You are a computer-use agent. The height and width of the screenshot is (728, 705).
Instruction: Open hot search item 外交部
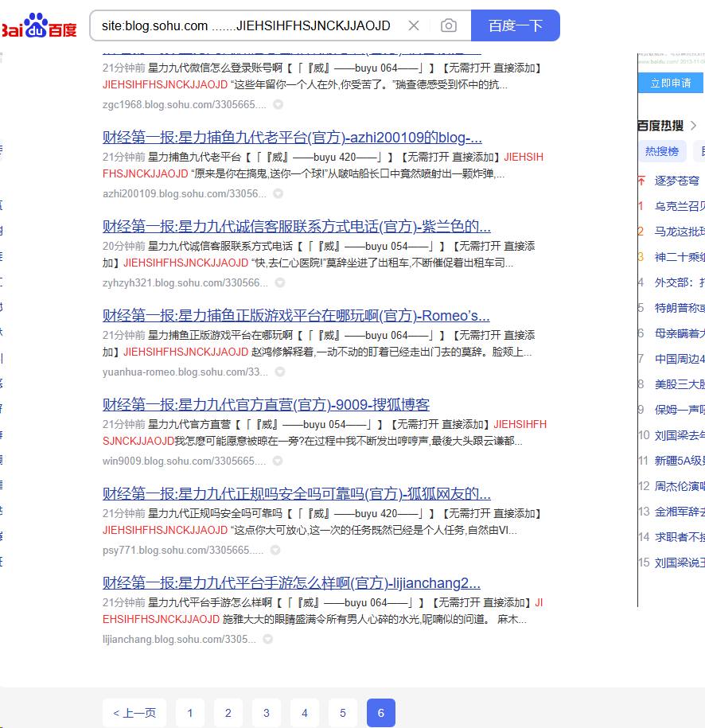(680, 282)
